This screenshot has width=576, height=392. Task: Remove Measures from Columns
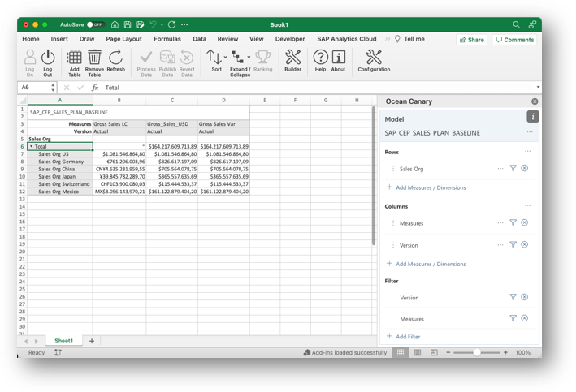click(525, 222)
